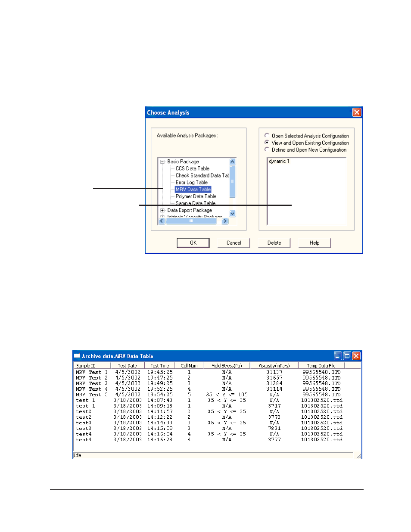Screen dimensions: 411x532
Task: Select MRV Data Table entry
Action: pyautogui.click(x=193, y=189)
